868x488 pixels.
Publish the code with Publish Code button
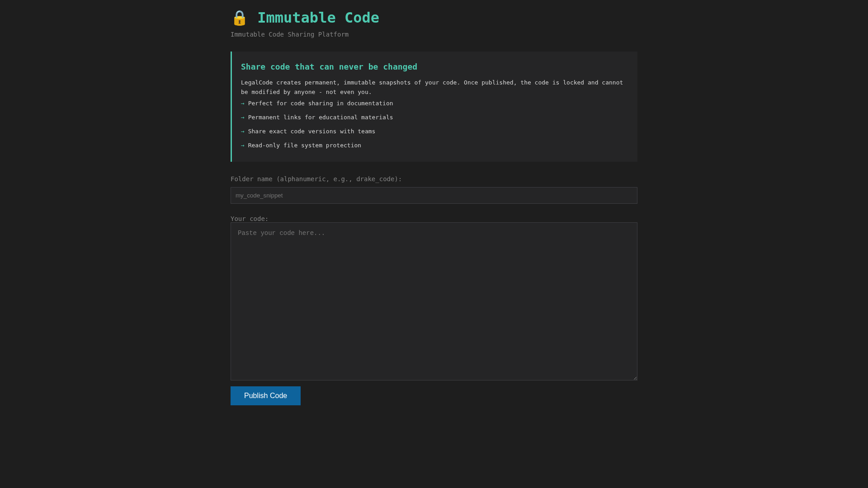point(265,396)
